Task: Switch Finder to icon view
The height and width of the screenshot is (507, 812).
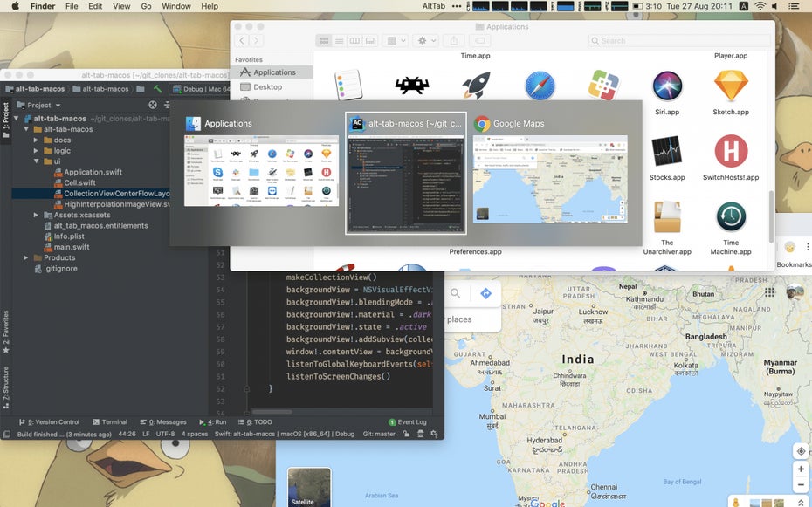Action: point(324,41)
